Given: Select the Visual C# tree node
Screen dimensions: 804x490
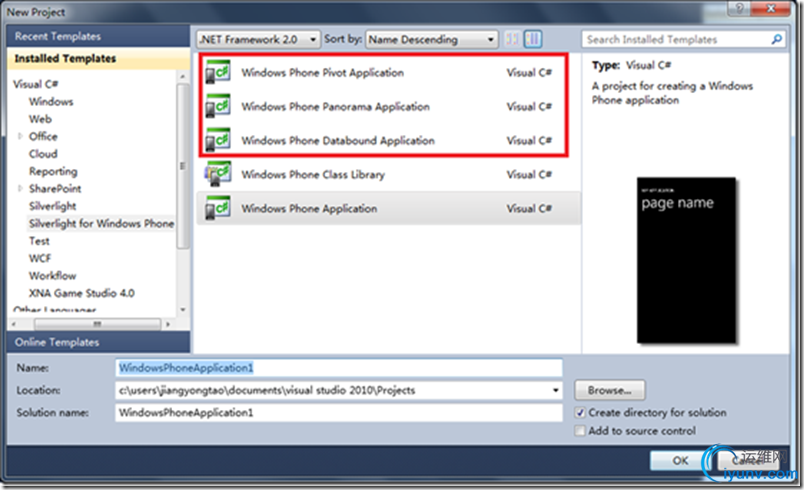Looking at the screenshot, I should pos(36,84).
